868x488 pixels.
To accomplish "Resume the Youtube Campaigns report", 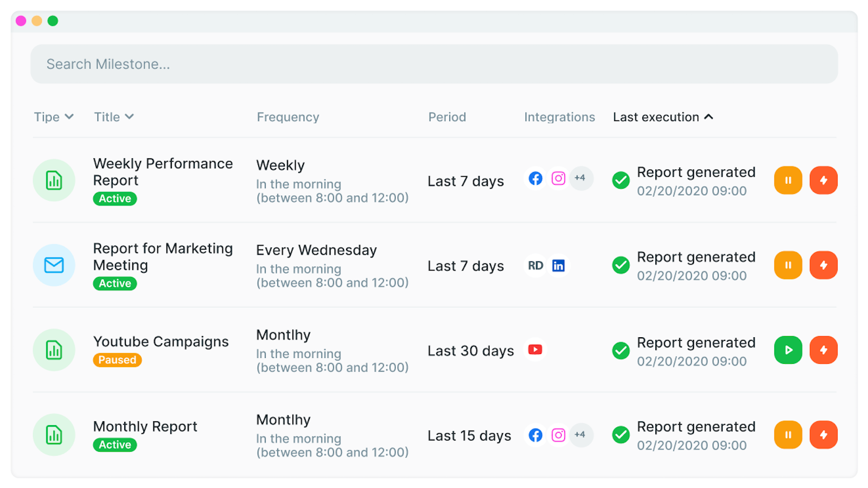I will coord(788,350).
